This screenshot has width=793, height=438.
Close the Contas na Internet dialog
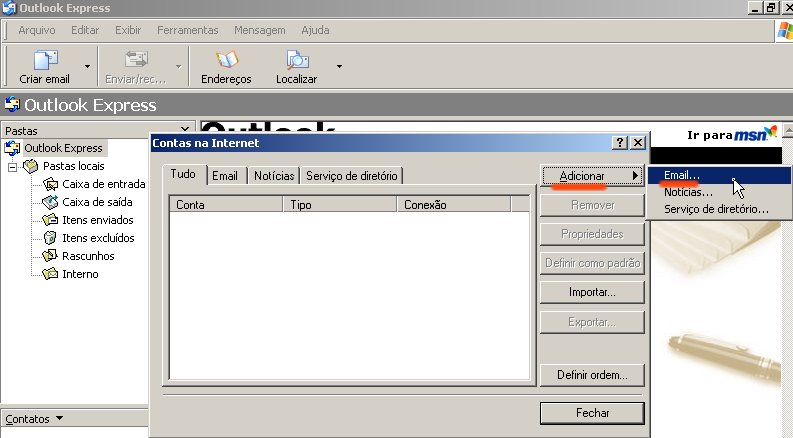[x=638, y=143]
